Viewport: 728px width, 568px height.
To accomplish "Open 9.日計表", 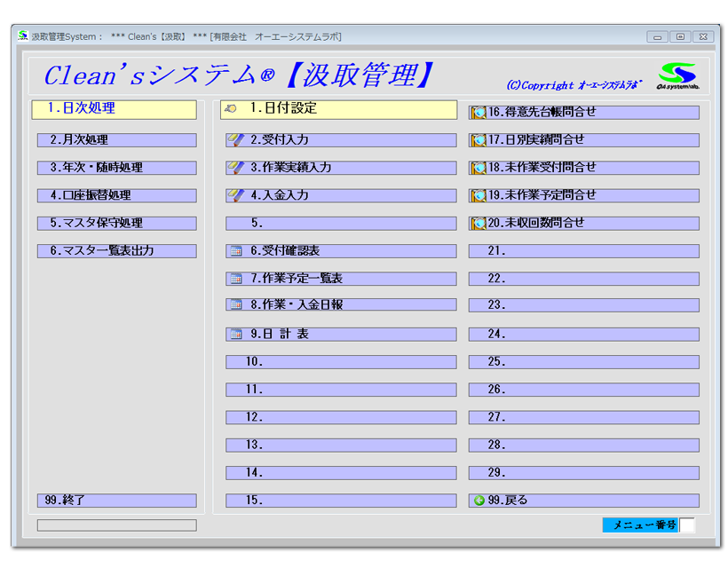I will click(x=341, y=334).
